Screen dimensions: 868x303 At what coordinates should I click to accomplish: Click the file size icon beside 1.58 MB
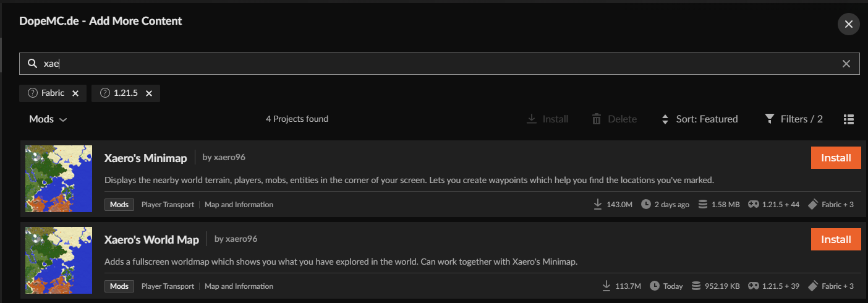(x=702, y=204)
